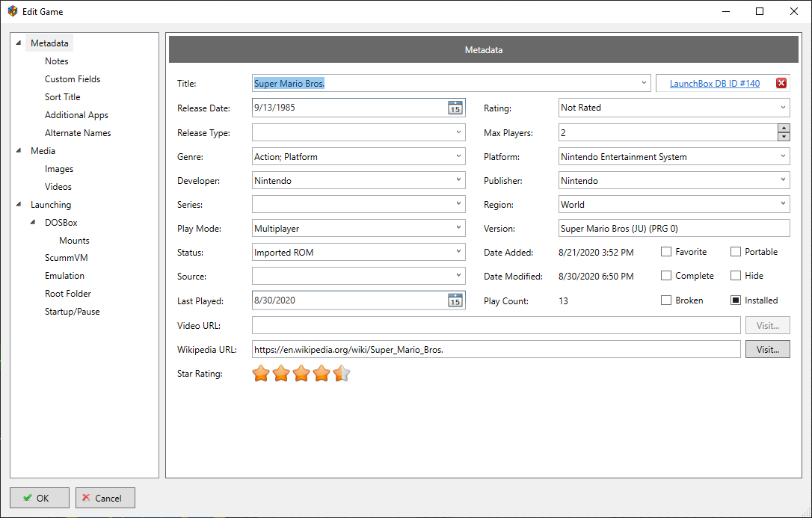Click the Version text field
Viewport: 812px width, 518px height.
click(x=674, y=228)
